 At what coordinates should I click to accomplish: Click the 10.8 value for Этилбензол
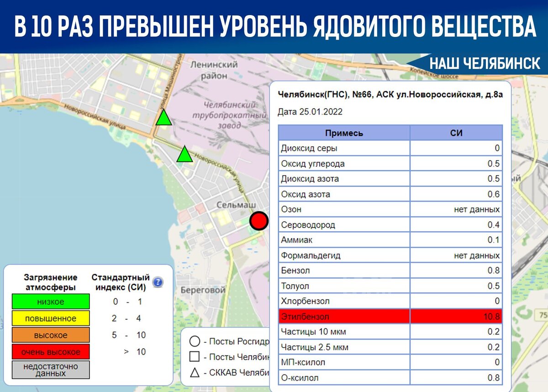pos(491,316)
